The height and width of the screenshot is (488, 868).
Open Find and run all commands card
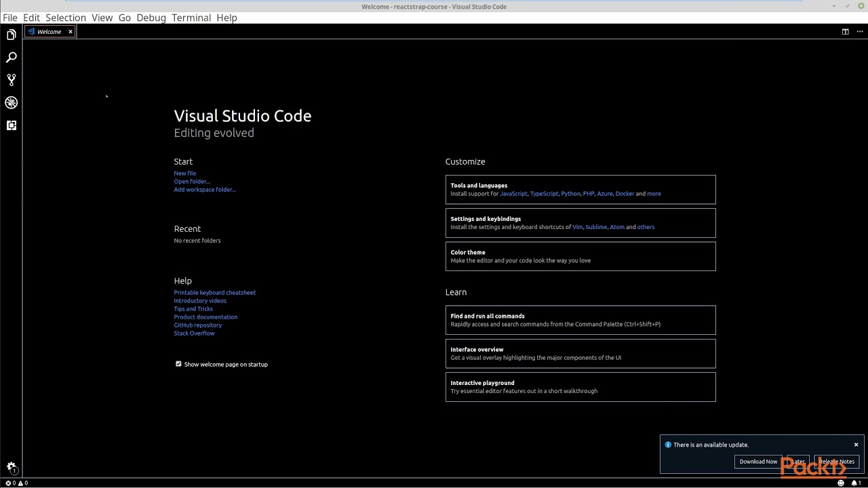tap(580, 320)
